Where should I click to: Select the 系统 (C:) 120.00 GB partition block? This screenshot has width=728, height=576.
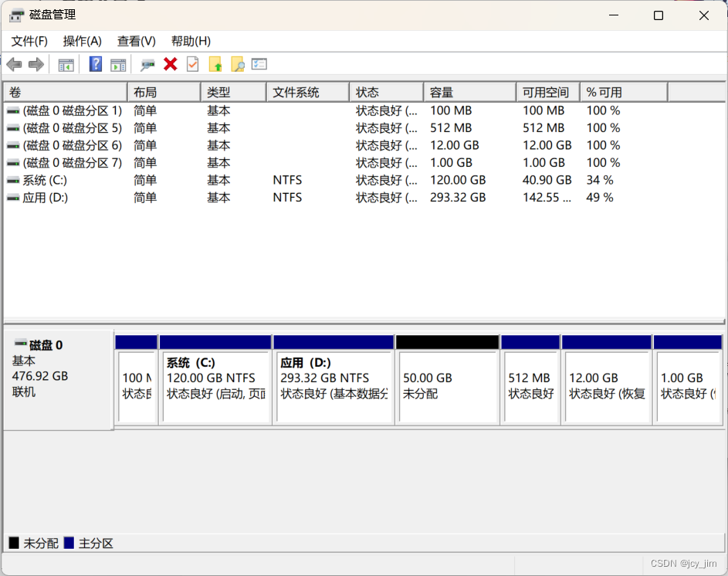point(215,380)
